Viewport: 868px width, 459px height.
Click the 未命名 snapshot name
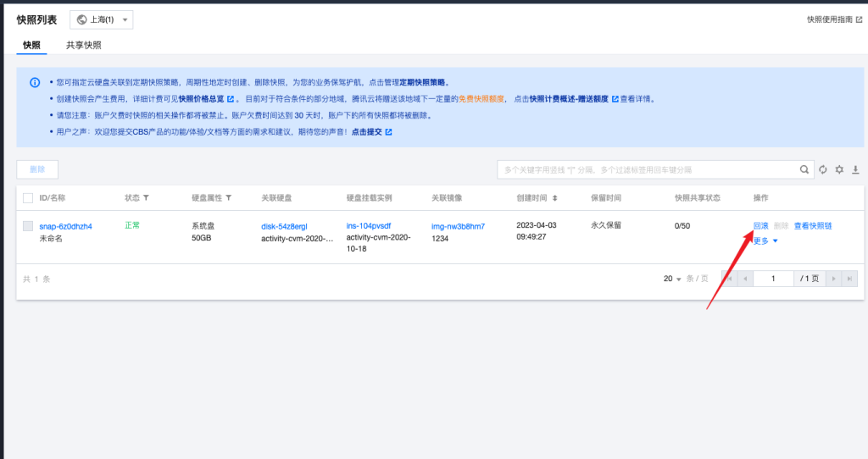[51, 238]
